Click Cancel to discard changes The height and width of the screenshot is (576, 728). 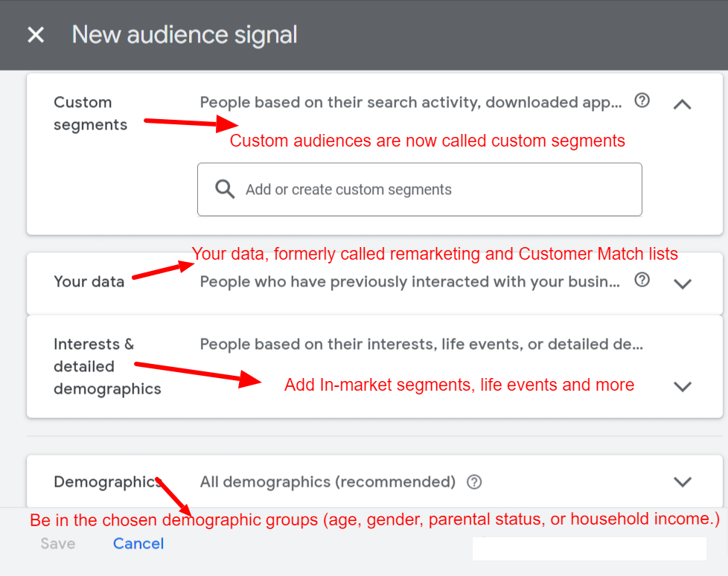pyautogui.click(x=138, y=543)
